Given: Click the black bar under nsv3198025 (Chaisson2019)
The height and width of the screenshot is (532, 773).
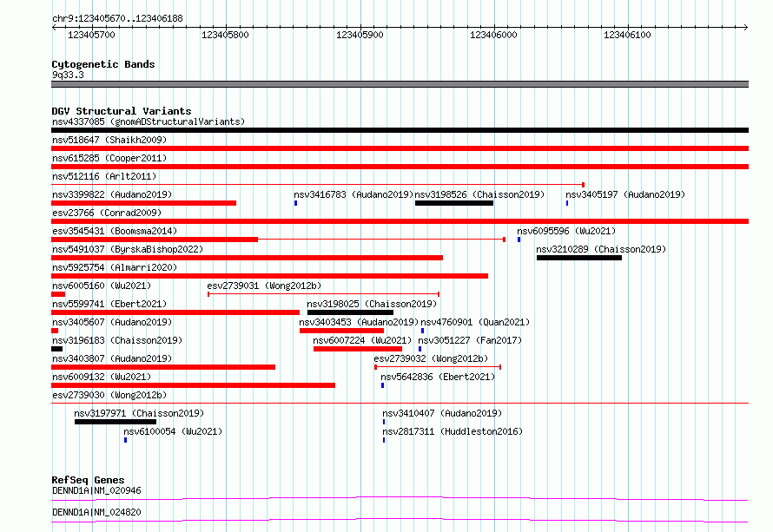Looking at the screenshot, I should tap(350, 312).
